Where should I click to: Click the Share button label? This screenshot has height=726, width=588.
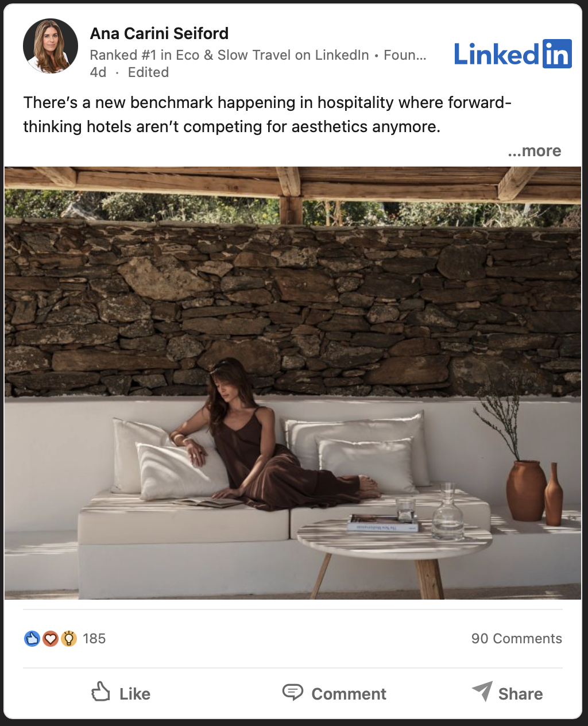click(x=520, y=694)
